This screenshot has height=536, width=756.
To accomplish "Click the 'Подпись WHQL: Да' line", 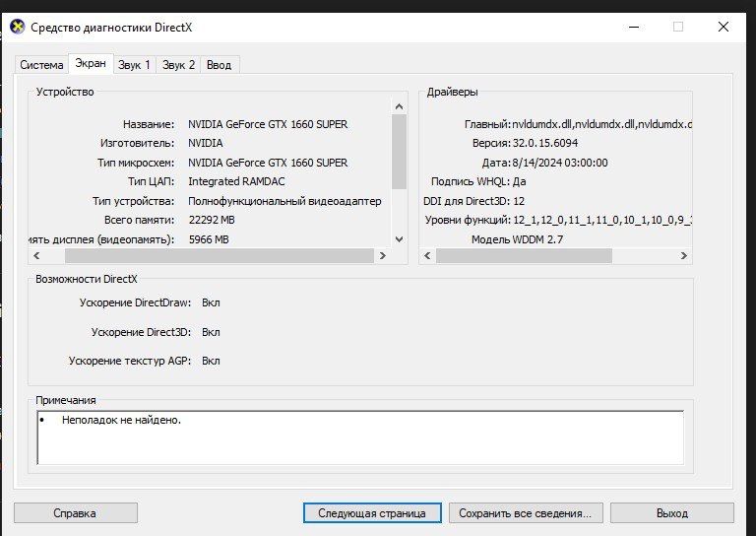I will tap(478, 181).
